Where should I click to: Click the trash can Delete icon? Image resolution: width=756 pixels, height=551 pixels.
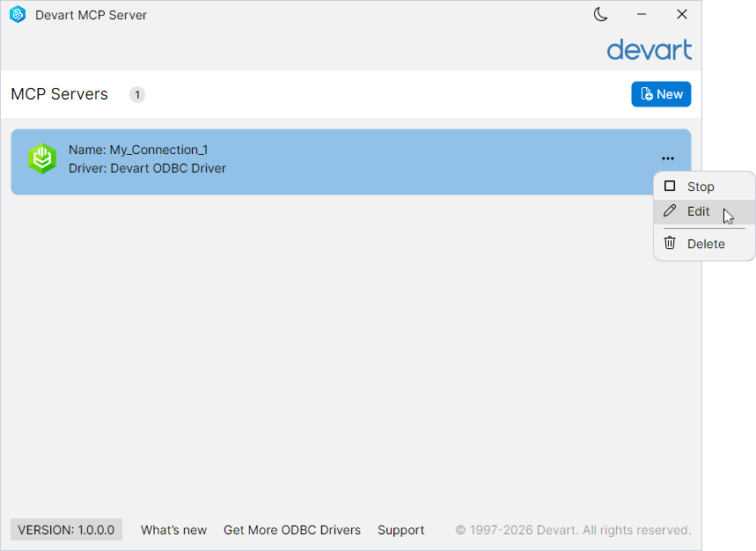click(x=670, y=243)
